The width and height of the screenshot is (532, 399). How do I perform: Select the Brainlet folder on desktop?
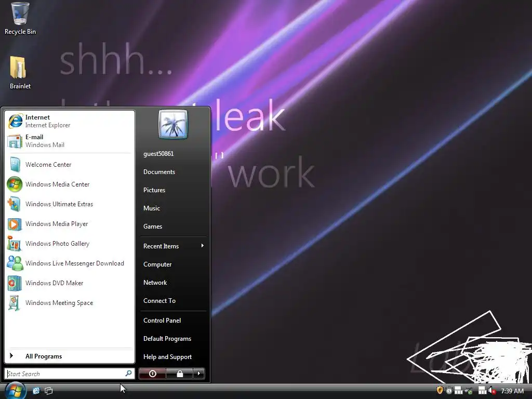pos(20,73)
